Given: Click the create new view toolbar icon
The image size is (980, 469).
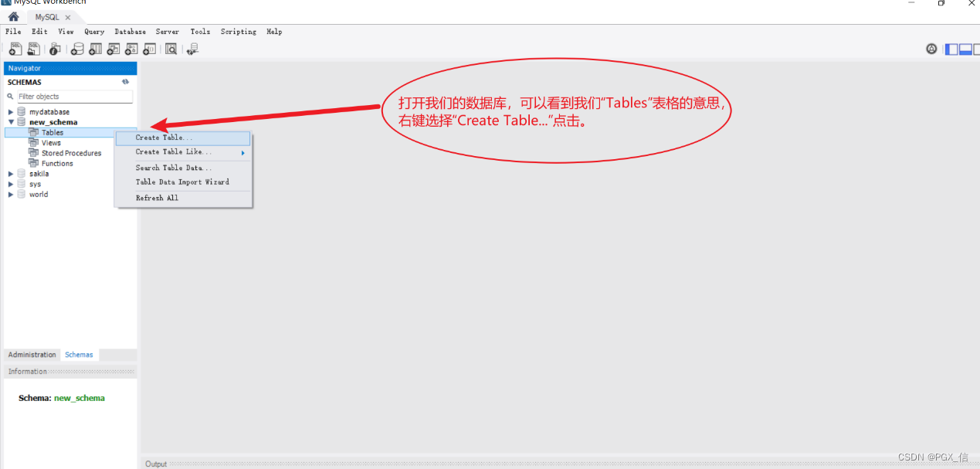Looking at the screenshot, I should click(113, 49).
